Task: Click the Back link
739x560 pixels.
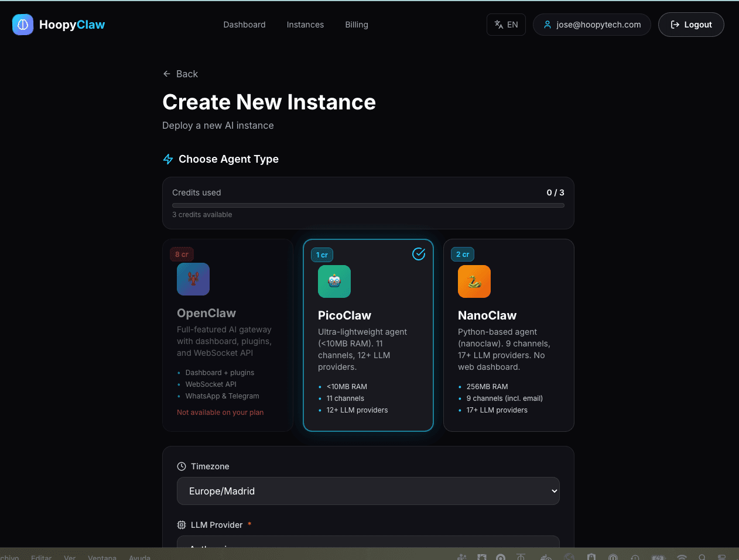Action: click(180, 74)
